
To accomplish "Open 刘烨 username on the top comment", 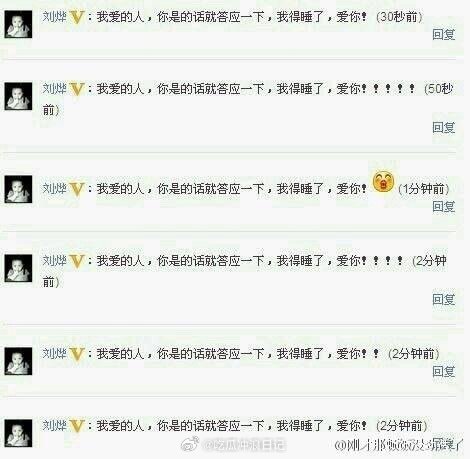I will (55, 17).
